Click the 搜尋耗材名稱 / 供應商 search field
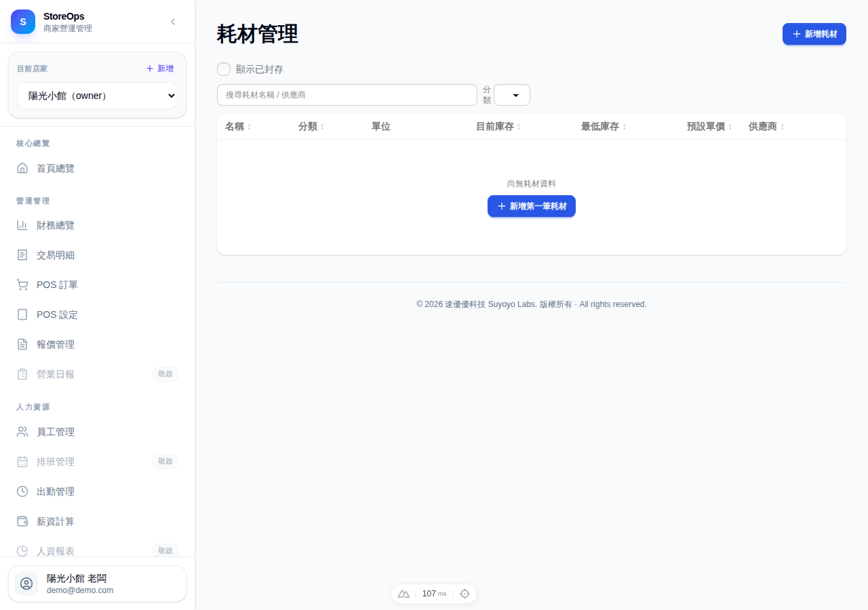Screen dimensions: 868x610 pos(347,95)
